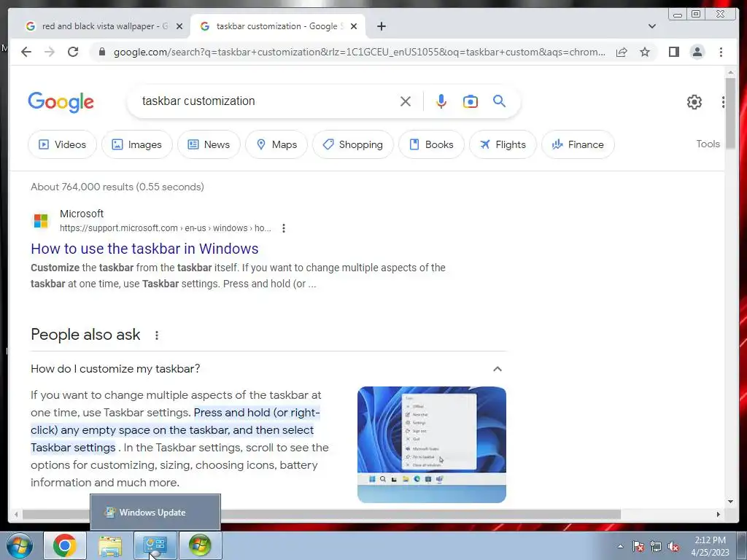Open the Chrome side panel
747x560 pixels.
click(x=673, y=52)
